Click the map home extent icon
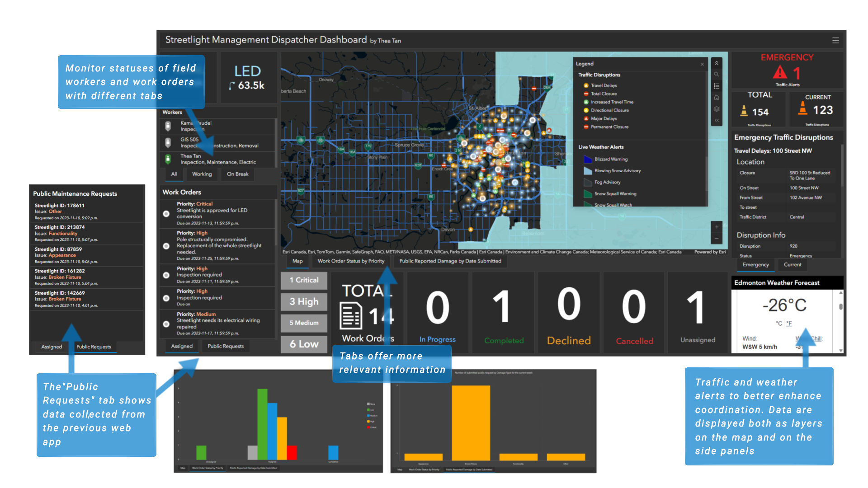Image resolution: width=868 pixels, height=488 pixels. [x=717, y=98]
